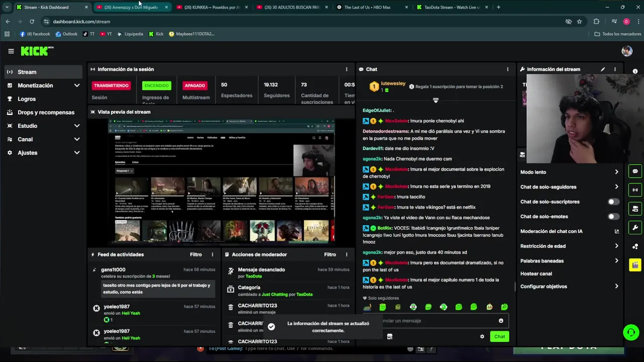Open Información de la sesión three-dot menu
This screenshot has height=362, width=644.
tap(346, 69)
